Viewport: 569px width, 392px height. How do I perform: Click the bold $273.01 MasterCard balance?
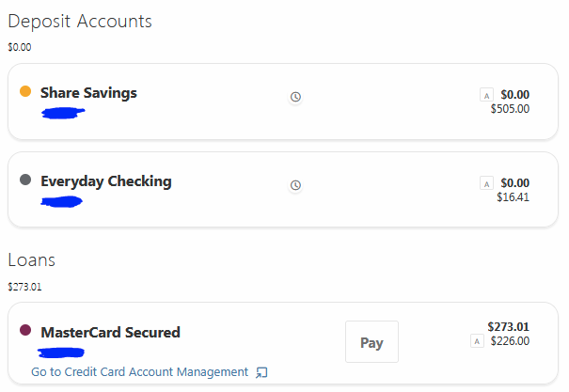(x=508, y=326)
